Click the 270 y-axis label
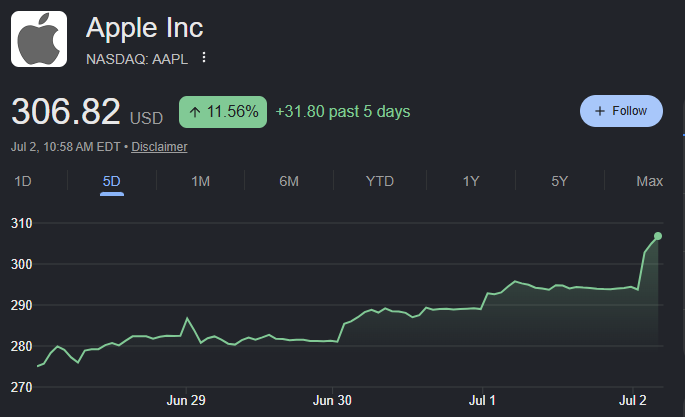 (21, 387)
